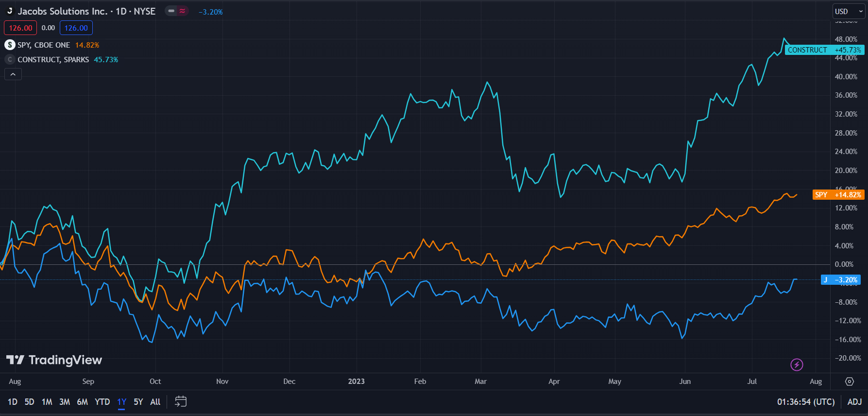Screen dimensions: 868x416
Task: Click the Jacobs Solutions J logo icon
Action: click(10, 11)
